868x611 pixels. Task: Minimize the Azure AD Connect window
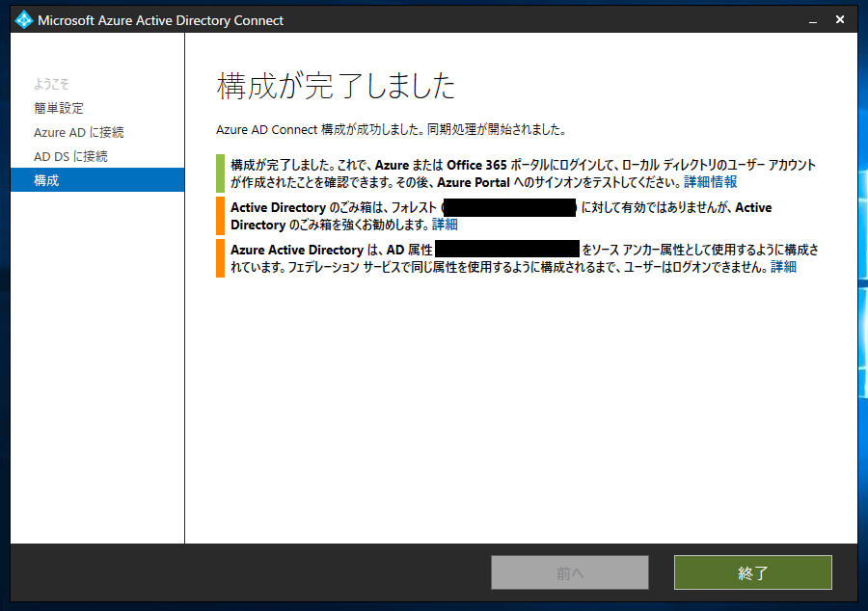coord(813,20)
